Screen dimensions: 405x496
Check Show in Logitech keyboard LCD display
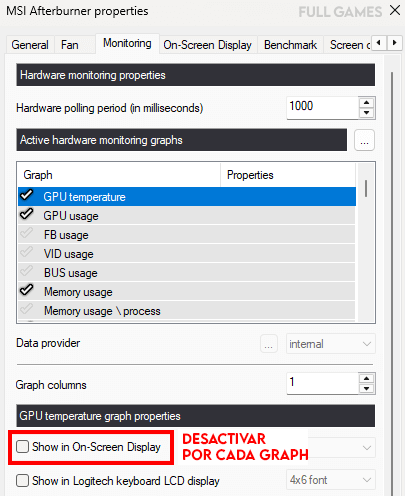click(x=22, y=481)
